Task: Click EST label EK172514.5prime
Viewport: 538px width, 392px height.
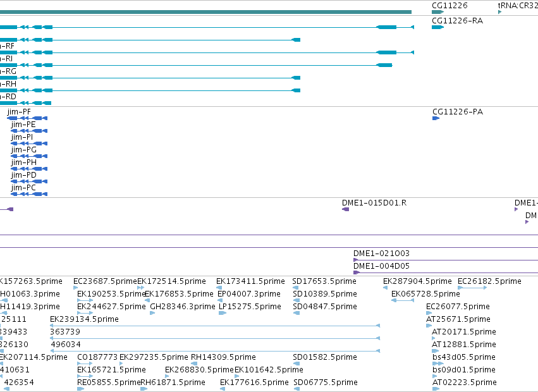Action: point(171,281)
